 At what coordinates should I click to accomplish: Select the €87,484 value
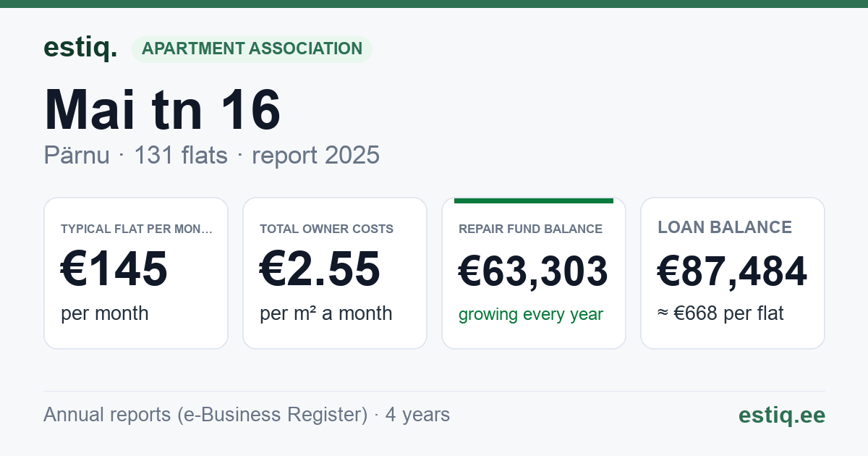point(732,272)
